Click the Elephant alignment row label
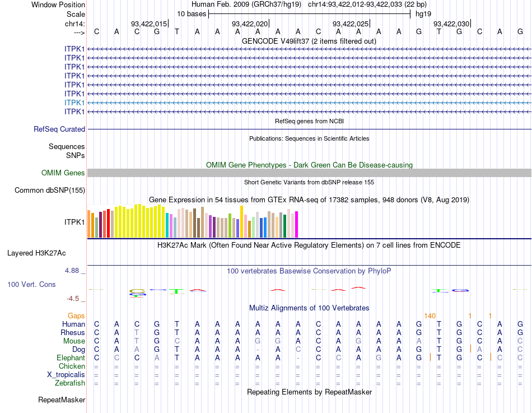The height and width of the screenshot is (413, 532). [71, 358]
